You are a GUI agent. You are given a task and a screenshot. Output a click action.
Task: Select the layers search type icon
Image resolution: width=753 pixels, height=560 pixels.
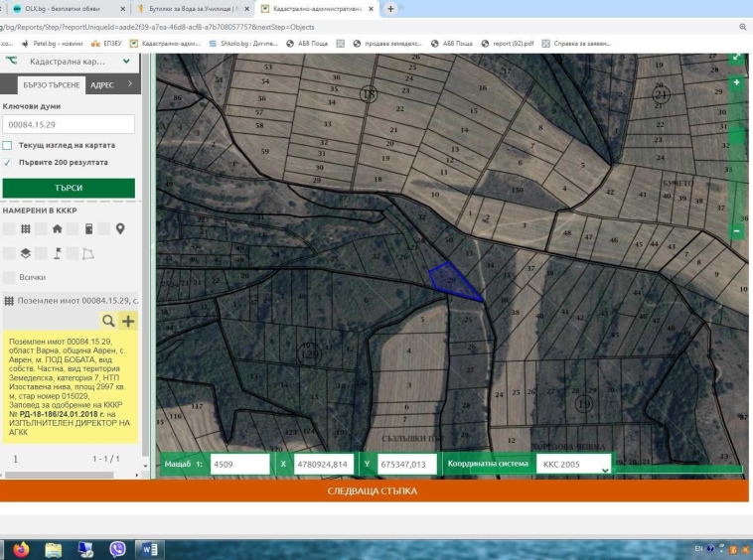(x=26, y=253)
